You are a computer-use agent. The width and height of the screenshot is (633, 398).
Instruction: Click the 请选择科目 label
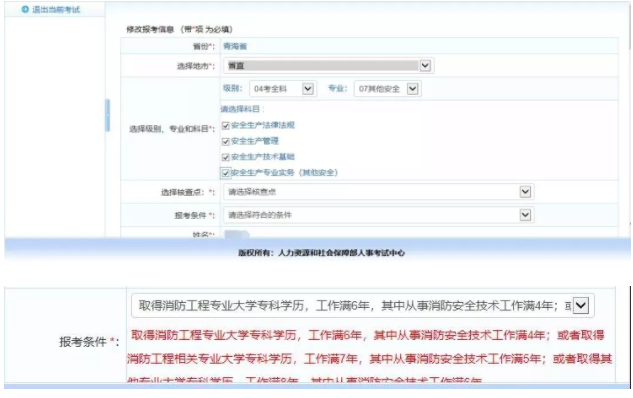(x=243, y=109)
